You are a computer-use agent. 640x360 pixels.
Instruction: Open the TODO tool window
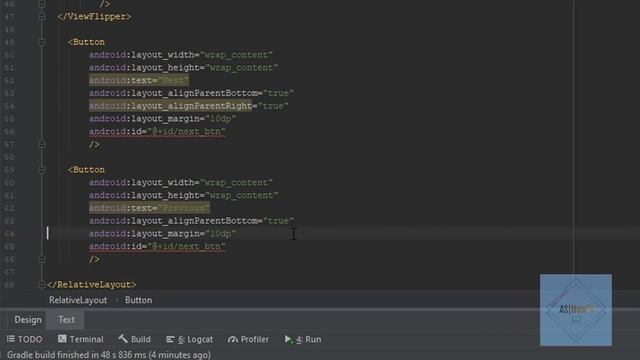click(x=24, y=339)
